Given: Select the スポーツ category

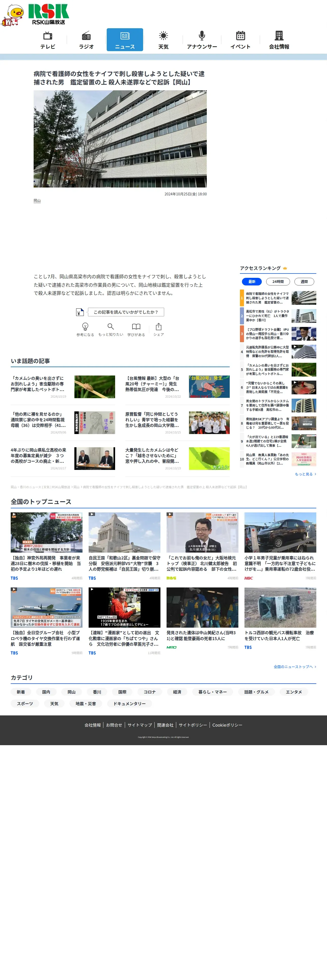Looking at the screenshot, I should [25, 703].
